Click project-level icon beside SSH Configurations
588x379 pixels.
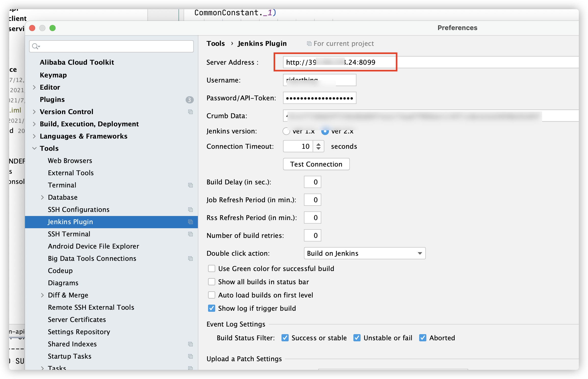[x=190, y=210]
